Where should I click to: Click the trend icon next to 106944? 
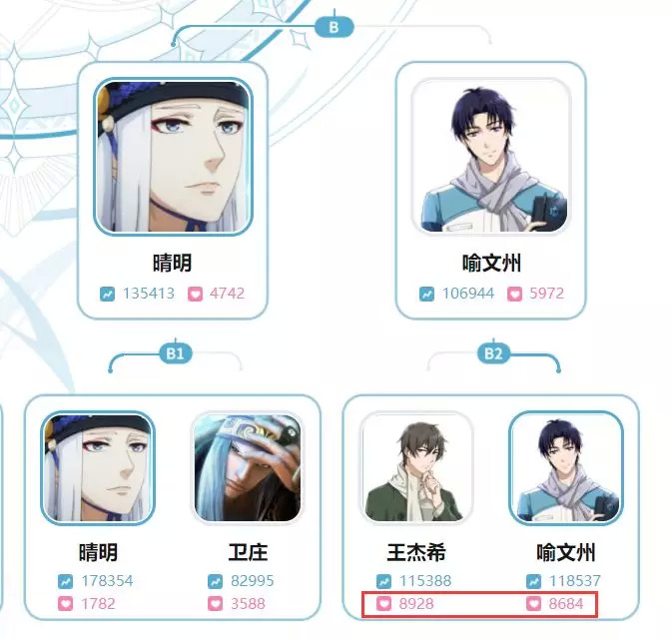pyautogui.click(x=426, y=294)
